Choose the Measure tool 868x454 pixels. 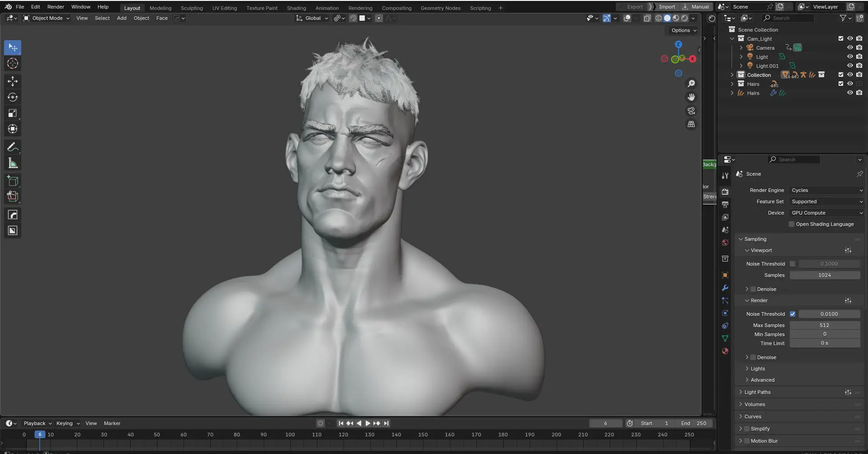click(x=13, y=164)
